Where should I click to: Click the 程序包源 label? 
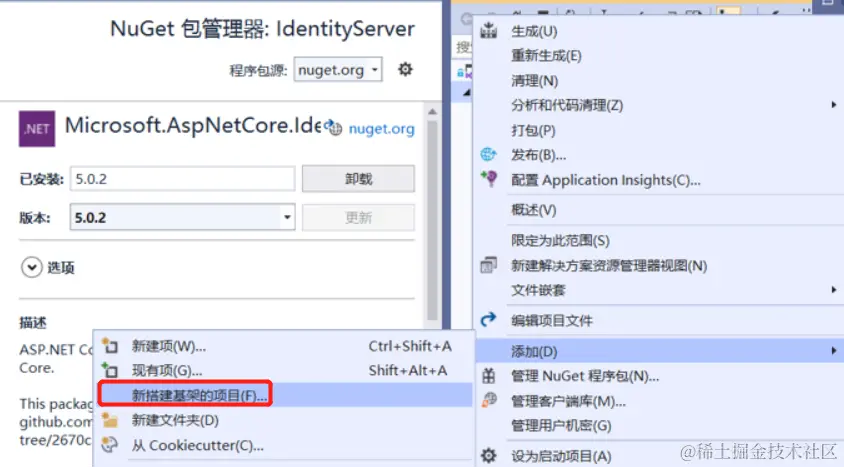(258, 71)
